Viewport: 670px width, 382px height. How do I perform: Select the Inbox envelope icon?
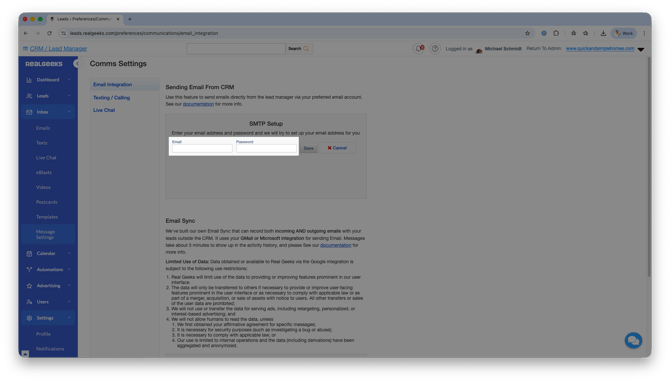coord(29,112)
